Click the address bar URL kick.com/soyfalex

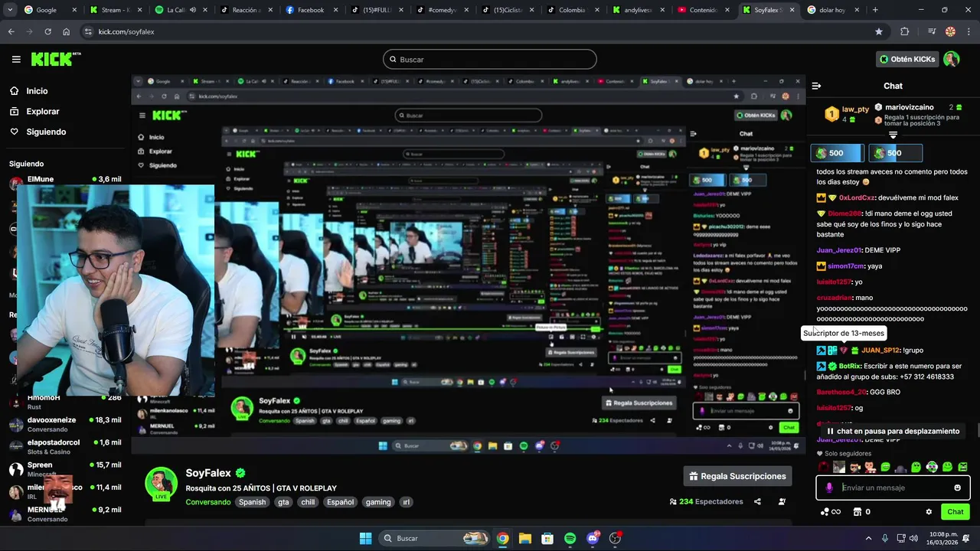click(126, 31)
